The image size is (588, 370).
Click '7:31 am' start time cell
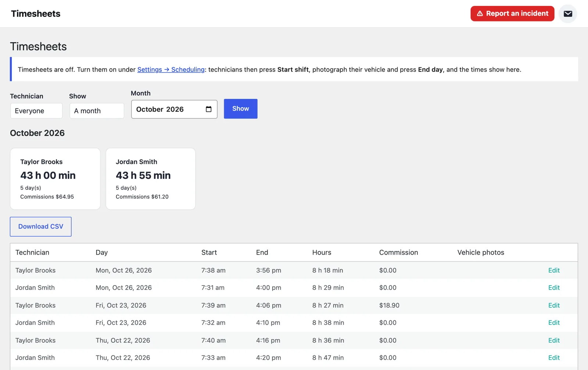click(x=213, y=288)
